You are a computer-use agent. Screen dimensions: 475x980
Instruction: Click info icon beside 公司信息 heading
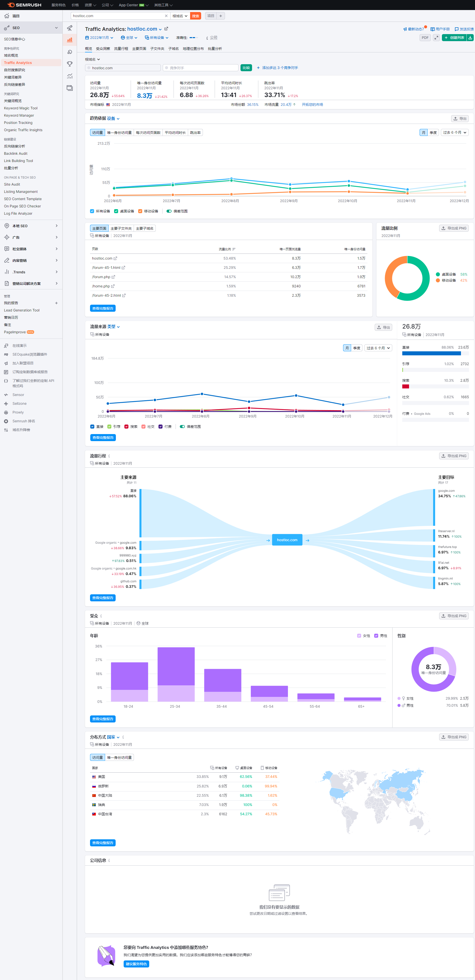pyautogui.click(x=109, y=860)
